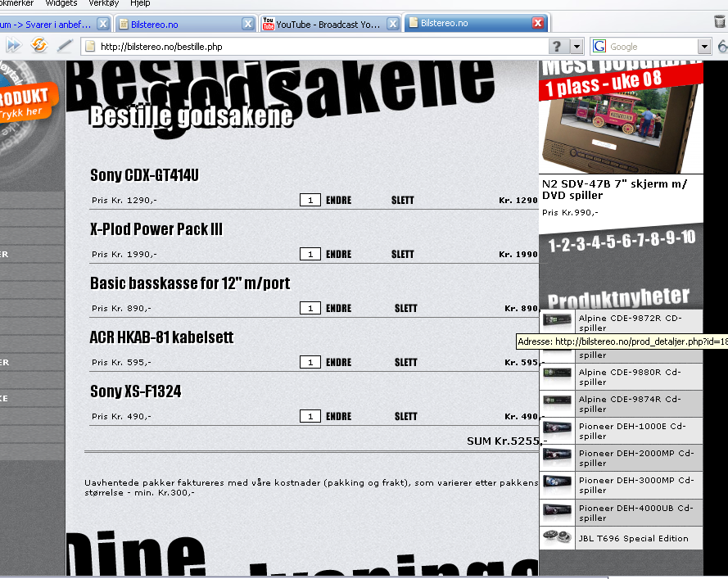Switch to the first Bilstereo.no tab
Image resolution: width=728 pixels, height=579 pixels.
(186, 24)
